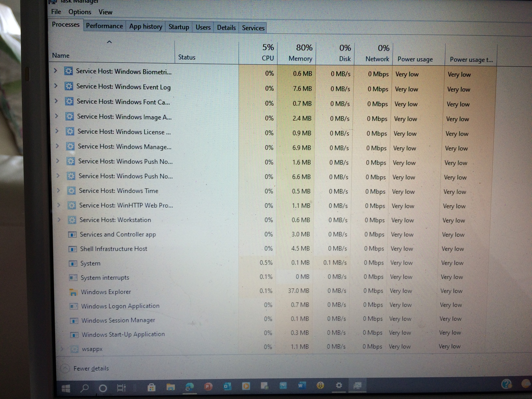Open Microsoft Store from the taskbar

pos(152,387)
